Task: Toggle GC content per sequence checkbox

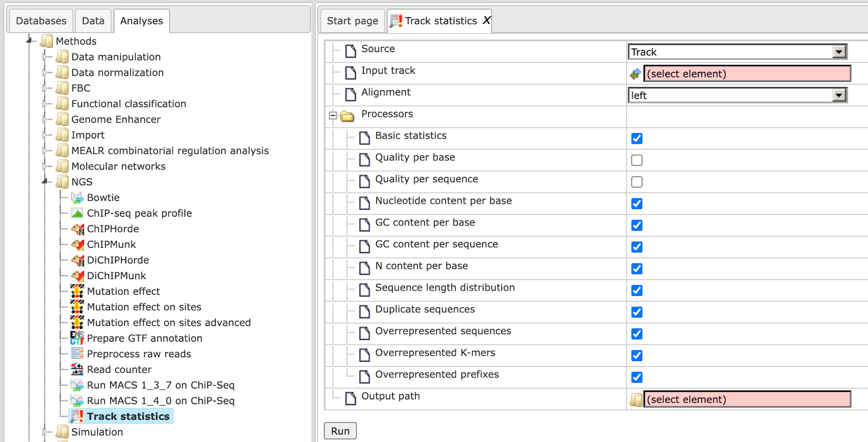Action: point(637,247)
